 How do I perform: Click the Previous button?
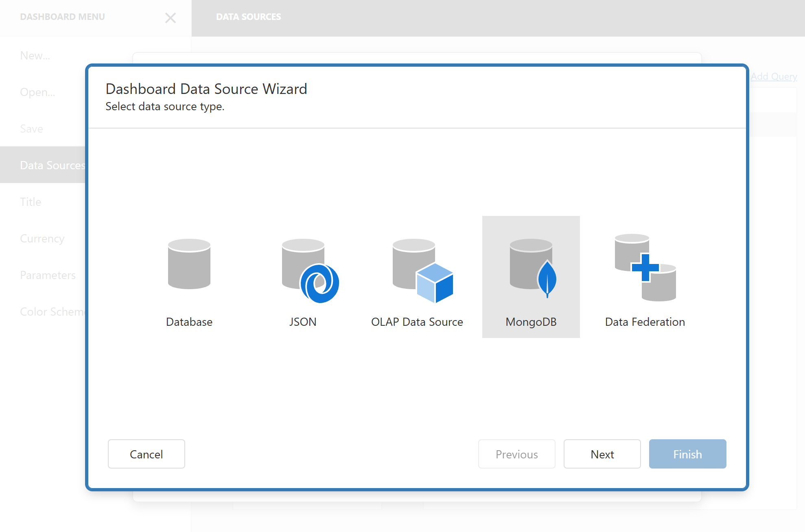coord(516,454)
